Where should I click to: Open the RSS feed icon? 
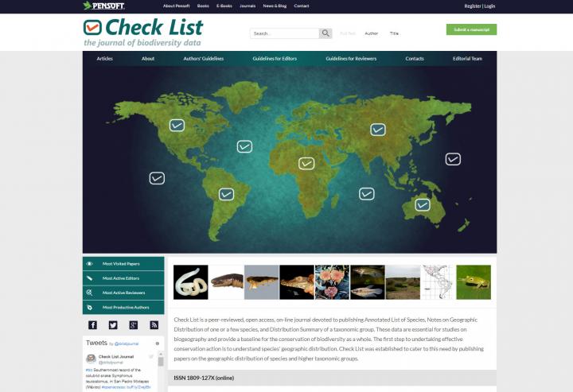(x=154, y=324)
